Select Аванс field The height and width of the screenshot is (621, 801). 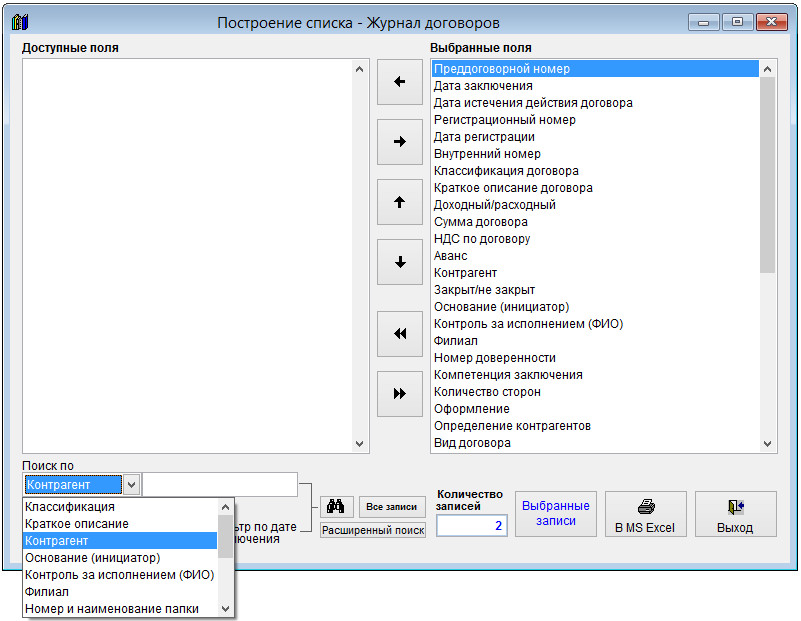tap(595, 255)
